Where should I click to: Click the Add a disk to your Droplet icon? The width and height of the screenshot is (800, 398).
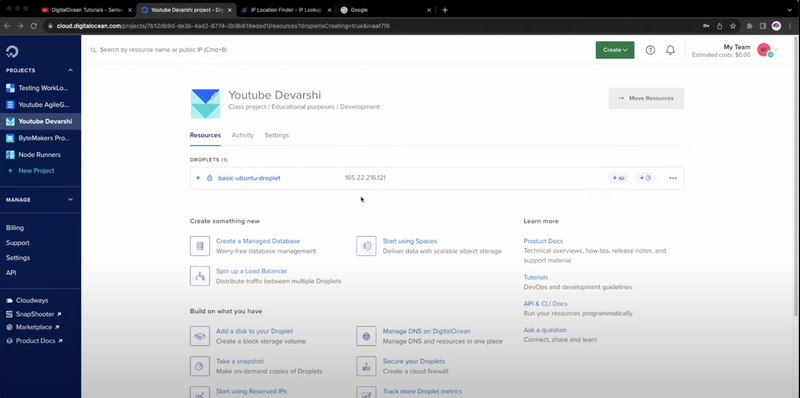pyautogui.click(x=199, y=336)
